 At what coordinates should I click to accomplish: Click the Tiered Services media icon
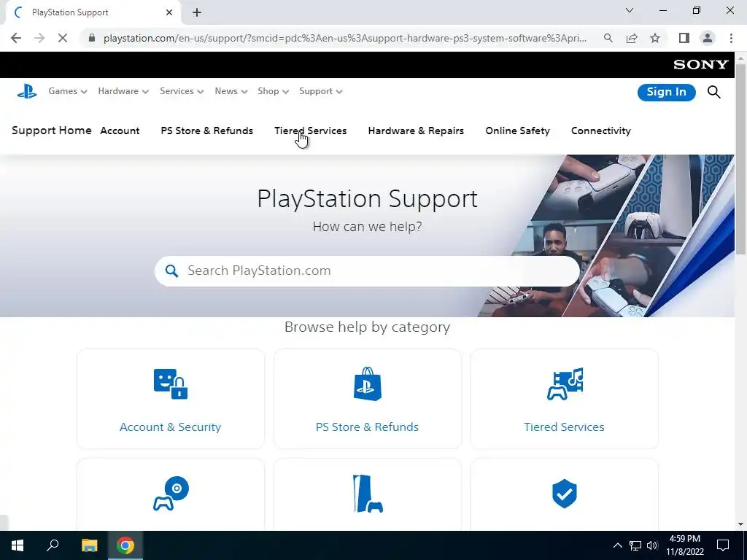(x=565, y=384)
